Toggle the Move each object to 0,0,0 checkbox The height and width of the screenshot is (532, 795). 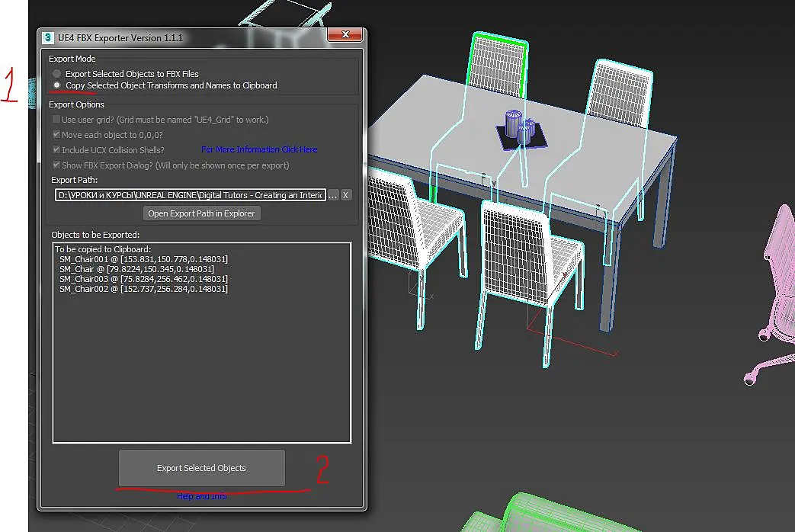[x=56, y=134]
